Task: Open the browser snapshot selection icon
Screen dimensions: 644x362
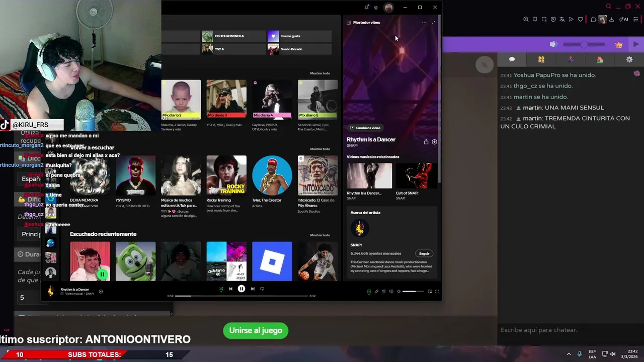Action: coord(544,20)
